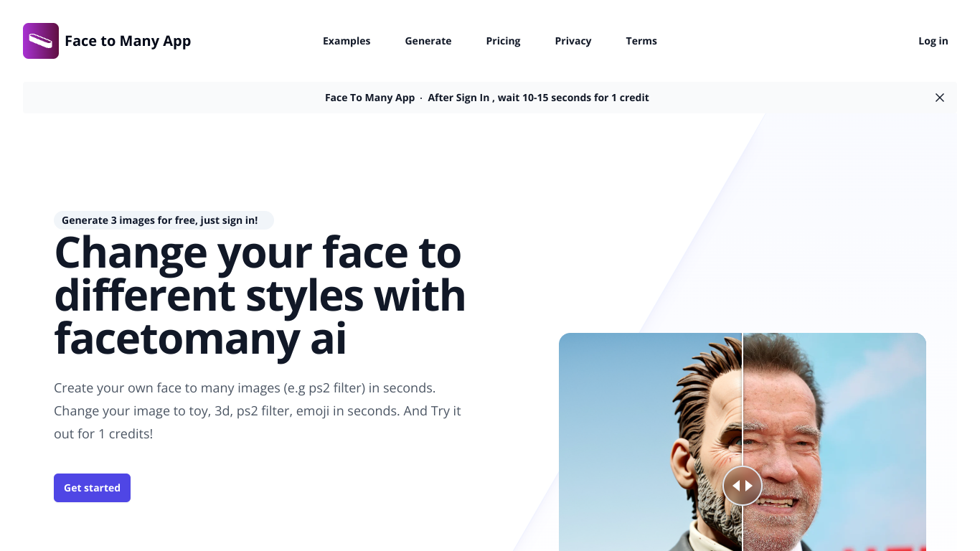View the Pricing page
Image resolution: width=980 pixels, height=551 pixels.
pos(503,41)
